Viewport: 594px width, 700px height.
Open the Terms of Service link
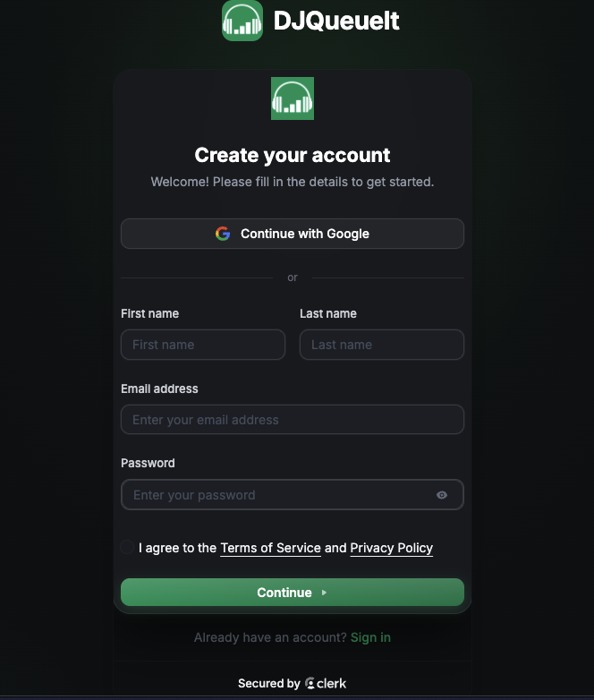click(x=270, y=548)
